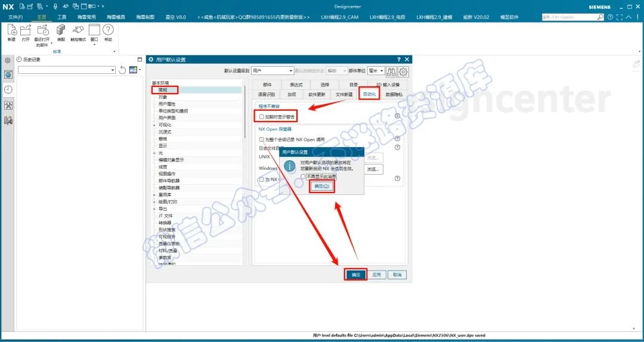The width and height of the screenshot is (644, 342).
Task: Toggle 为整个会话记录 NX Open 调用 checkbox
Action: tap(262, 139)
